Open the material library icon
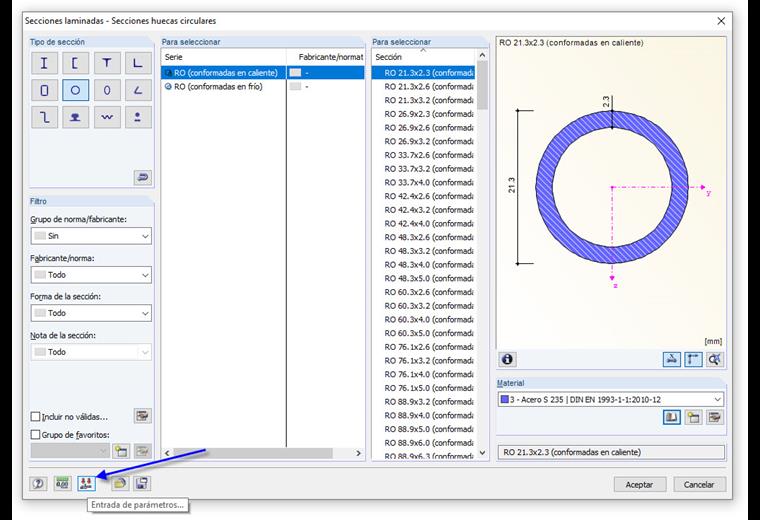The image size is (760, 520). click(x=671, y=417)
